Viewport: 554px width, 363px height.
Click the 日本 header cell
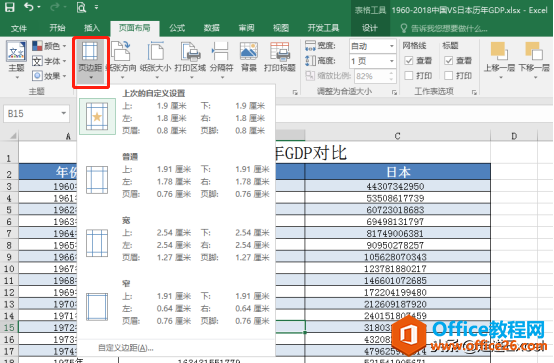[x=397, y=172]
